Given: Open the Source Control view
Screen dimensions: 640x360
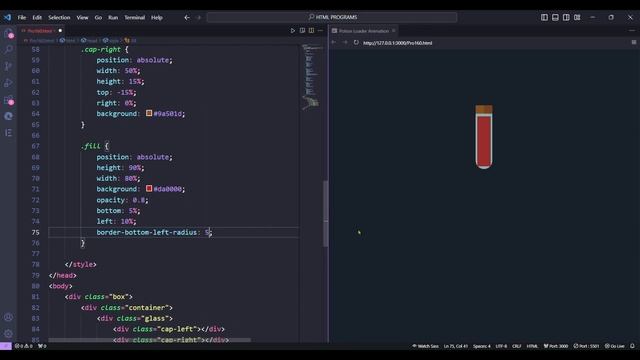Looking at the screenshot, I should (9, 66).
